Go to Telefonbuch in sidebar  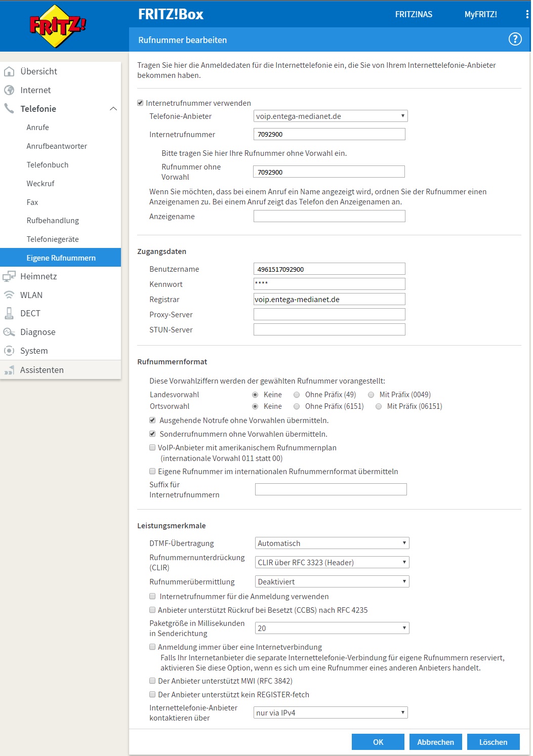(x=48, y=165)
